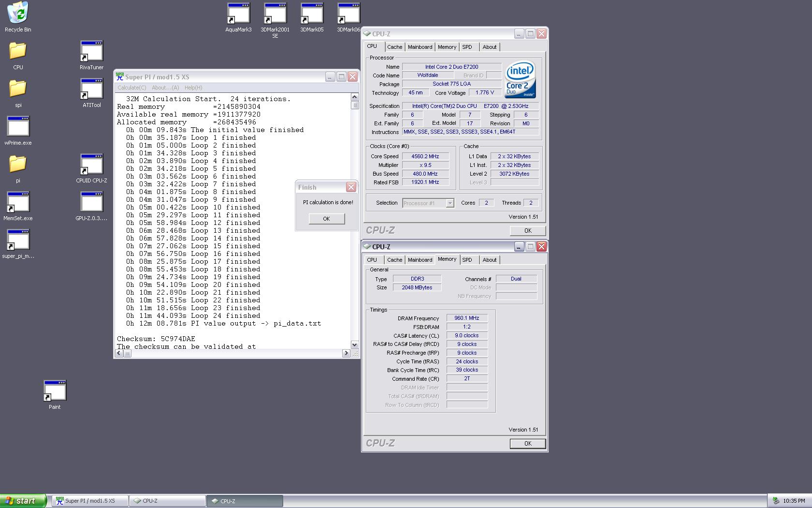Viewport: 812px width, 508px height.
Task: Click the Core Voltage 1.776 V value
Action: (485, 92)
